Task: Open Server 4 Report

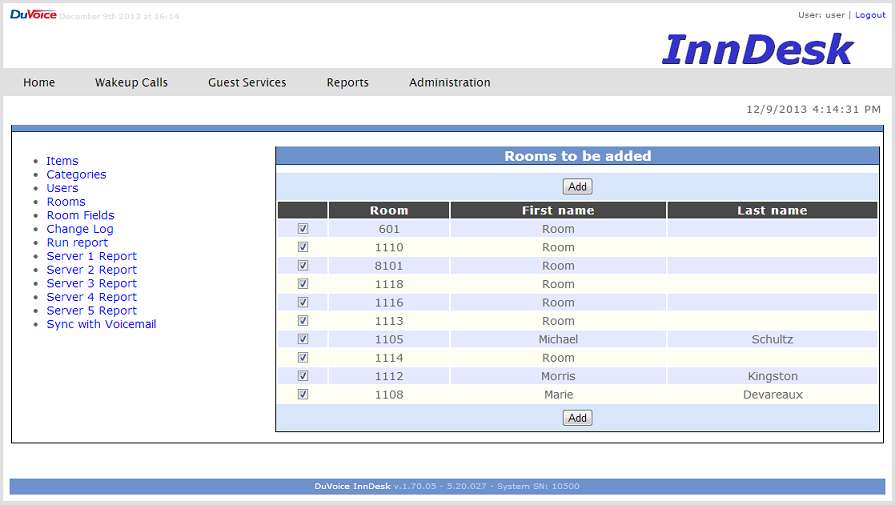Action: click(92, 297)
